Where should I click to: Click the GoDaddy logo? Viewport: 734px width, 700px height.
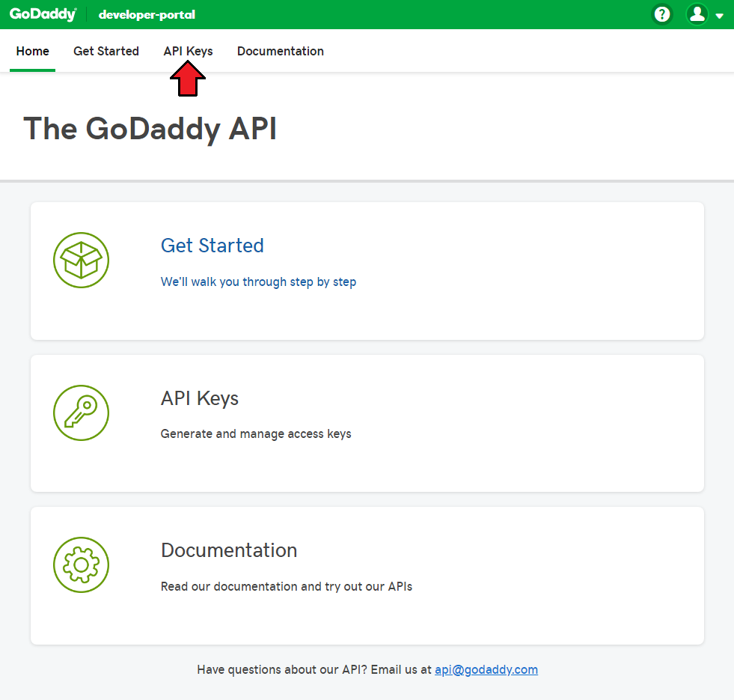click(43, 14)
